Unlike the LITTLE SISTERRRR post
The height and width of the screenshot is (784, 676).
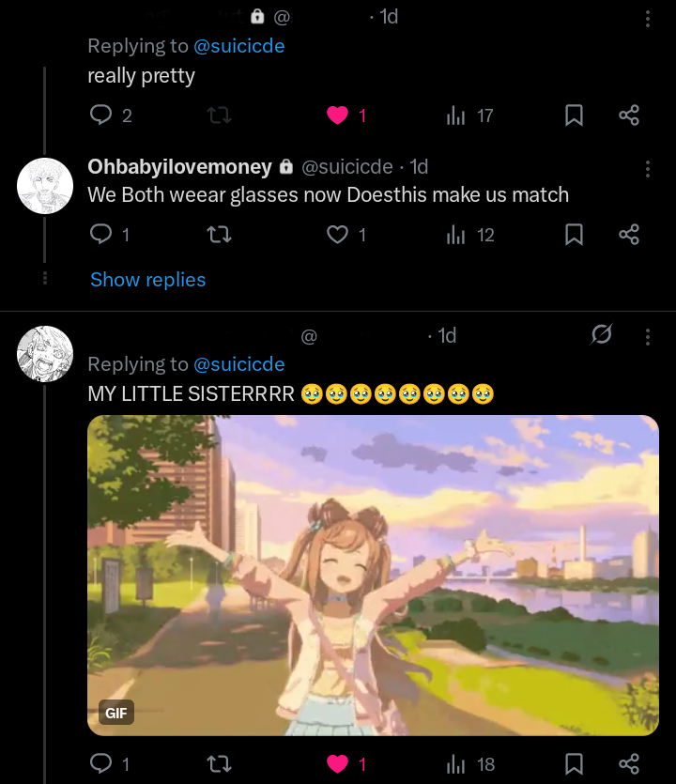(x=337, y=764)
